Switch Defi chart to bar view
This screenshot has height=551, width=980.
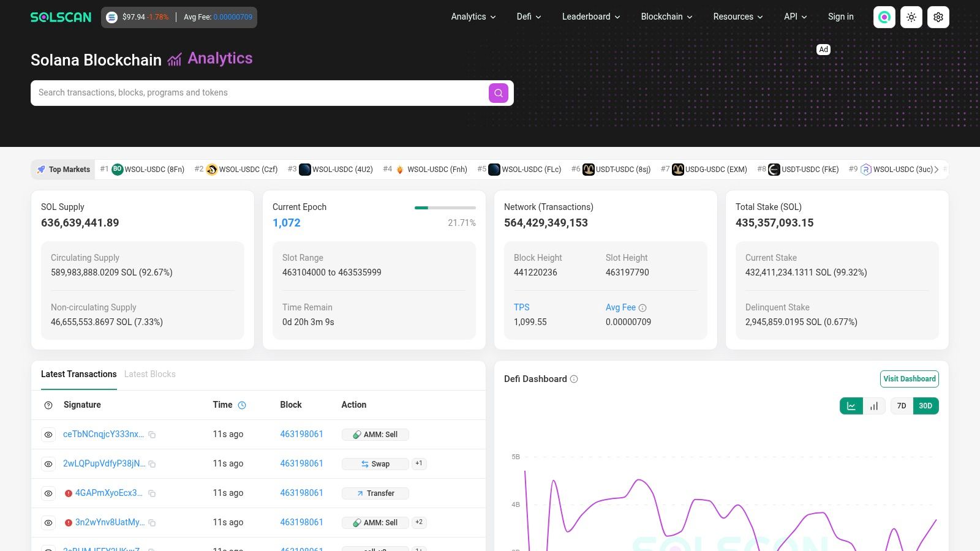pos(874,406)
